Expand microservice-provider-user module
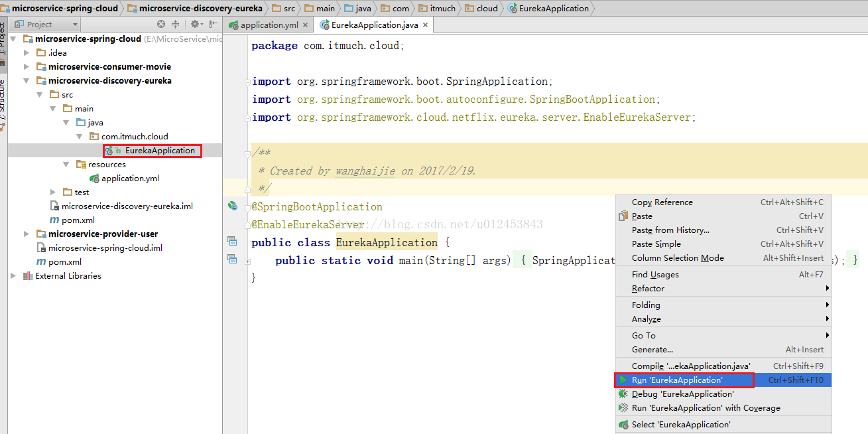The width and height of the screenshot is (868, 434). point(27,234)
